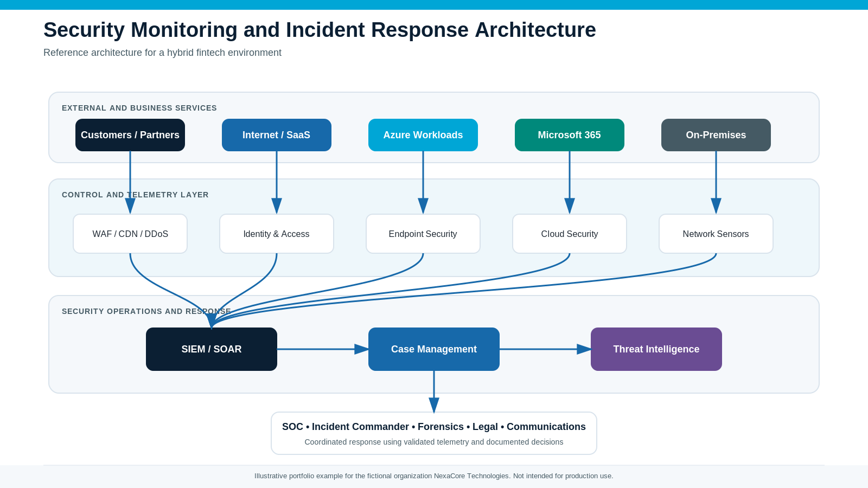Select the footer 'Illustrative portfolio example' disclaimer text
Screen dimensions: 868x488
coord(434,476)
